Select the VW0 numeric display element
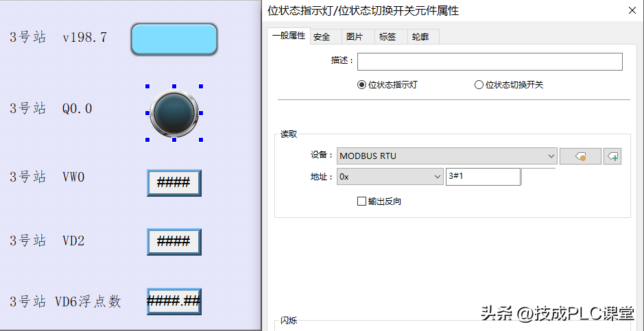Image resolution: width=644 pixels, height=331 pixels. click(174, 183)
